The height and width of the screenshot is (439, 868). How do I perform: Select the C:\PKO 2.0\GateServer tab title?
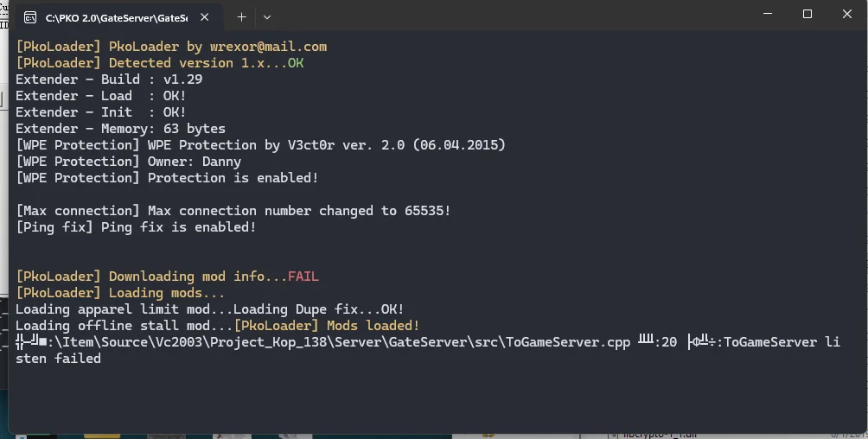[x=115, y=17]
